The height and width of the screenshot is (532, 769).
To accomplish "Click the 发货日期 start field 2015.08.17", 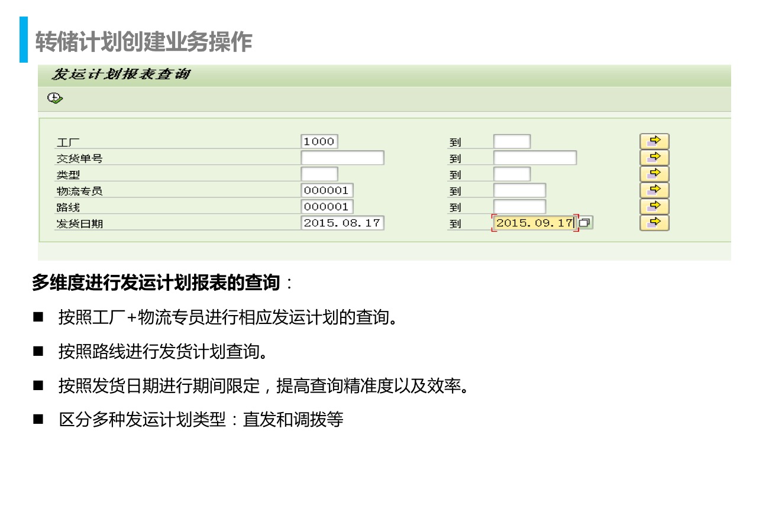I will click(x=343, y=223).
